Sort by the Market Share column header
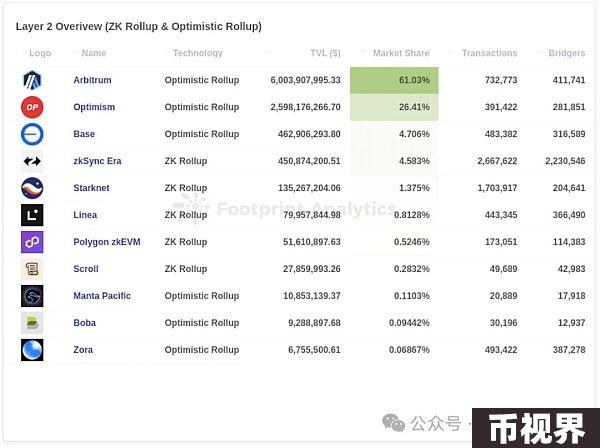This screenshot has height=448, width=600. (401, 53)
